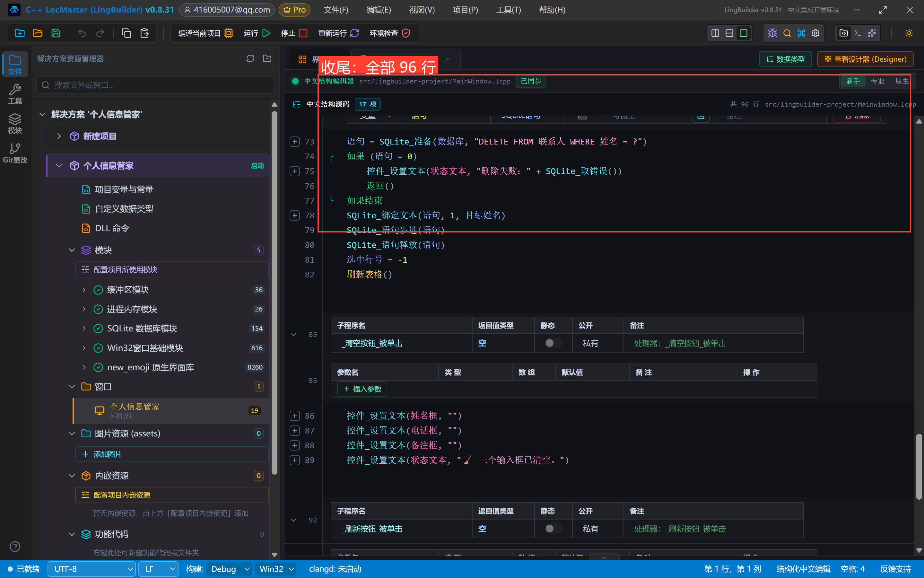Viewport: 924px width, 578px height.
Task: Click the save file toolbar icon
Action: (x=56, y=33)
